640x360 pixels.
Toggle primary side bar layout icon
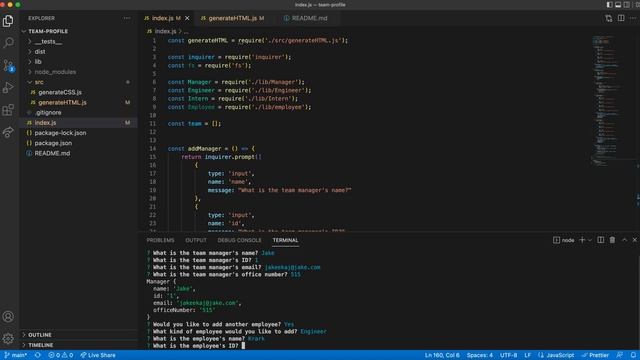[609, 5]
